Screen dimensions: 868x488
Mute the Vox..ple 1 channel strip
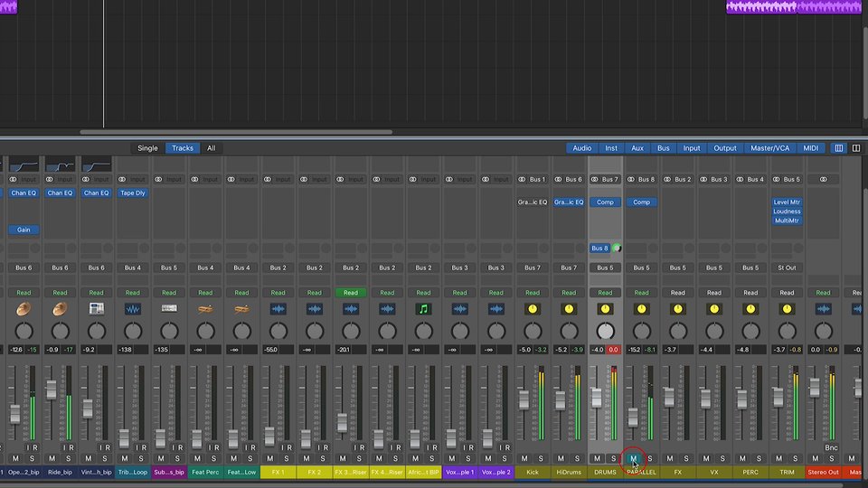point(452,459)
